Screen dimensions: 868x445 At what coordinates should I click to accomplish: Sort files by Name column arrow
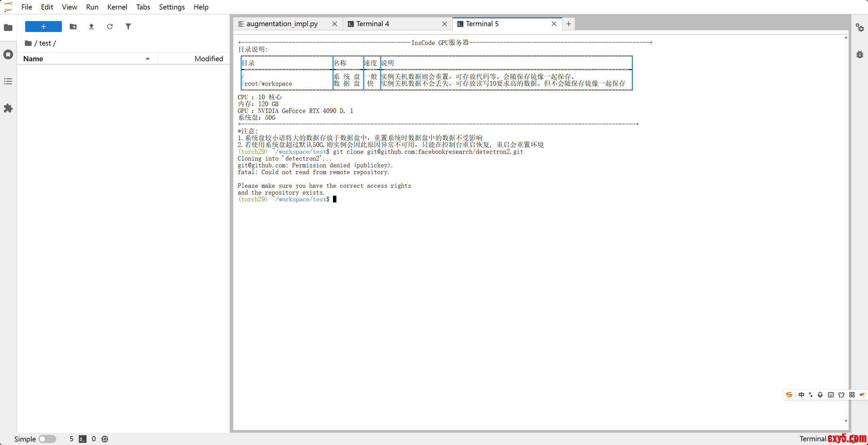click(x=148, y=59)
